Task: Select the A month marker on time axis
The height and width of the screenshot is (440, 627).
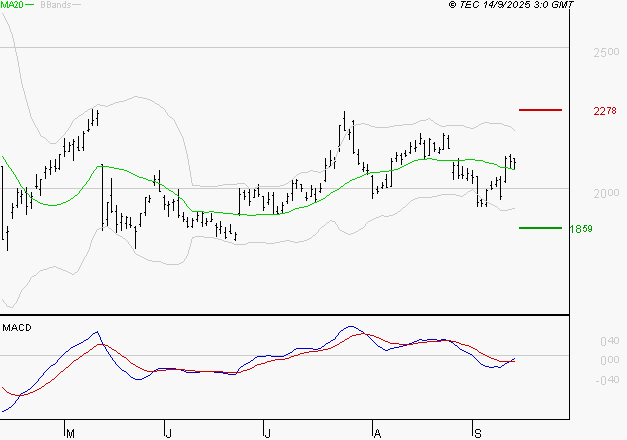Action: coord(377,433)
